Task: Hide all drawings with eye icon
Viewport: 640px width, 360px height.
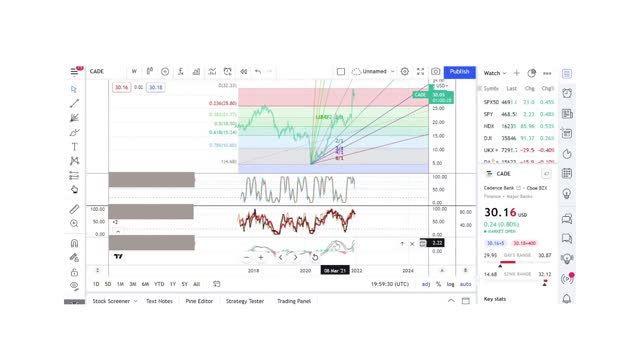Action: click(74, 286)
